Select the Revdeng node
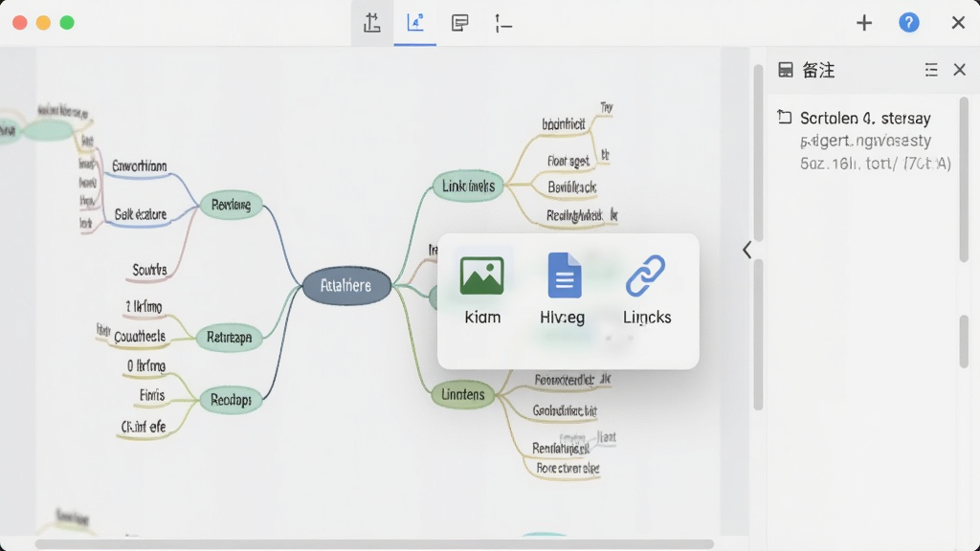 [232, 205]
